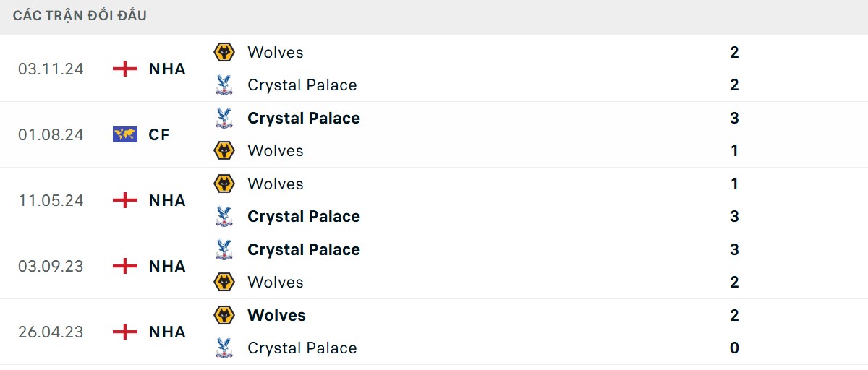
Task: Open bold Crystal Palace in 01.08.24 match
Action: 303,118
